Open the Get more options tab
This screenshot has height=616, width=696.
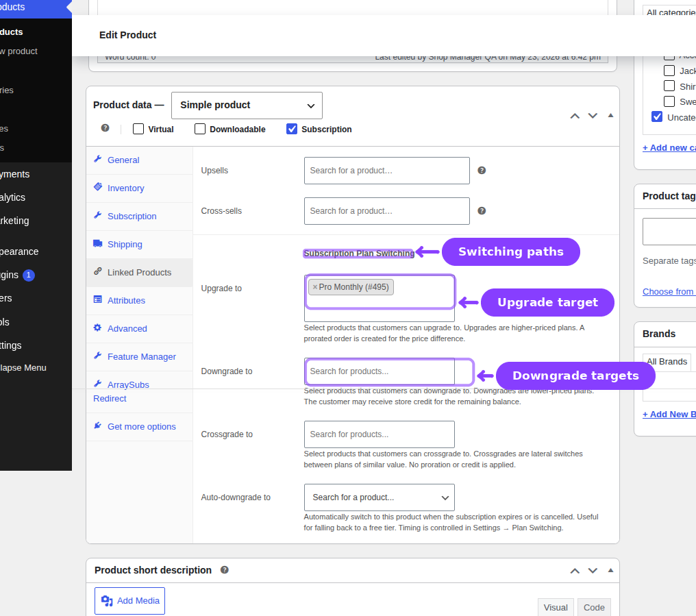coord(140,427)
